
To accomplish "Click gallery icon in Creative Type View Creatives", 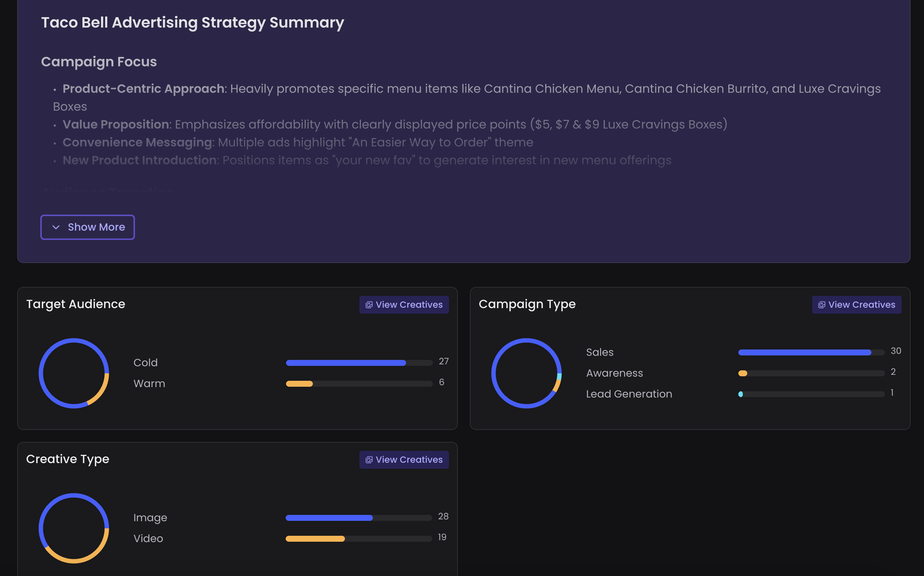I will pyautogui.click(x=369, y=460).
